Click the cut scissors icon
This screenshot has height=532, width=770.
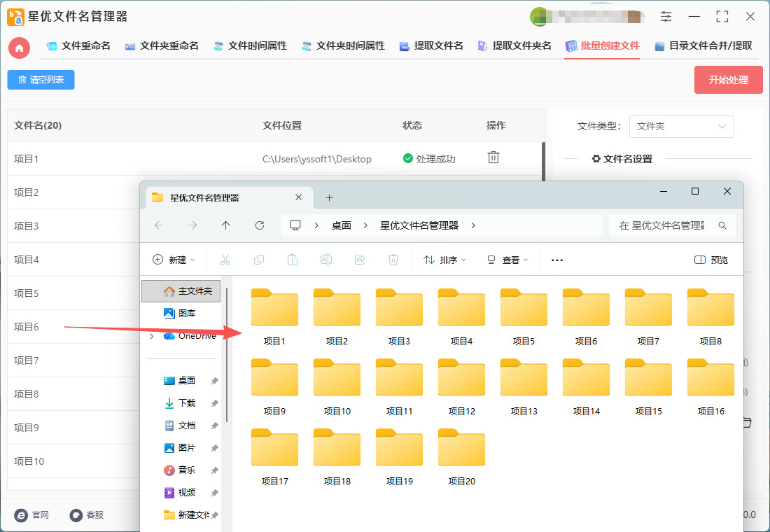tap(225, 260)
